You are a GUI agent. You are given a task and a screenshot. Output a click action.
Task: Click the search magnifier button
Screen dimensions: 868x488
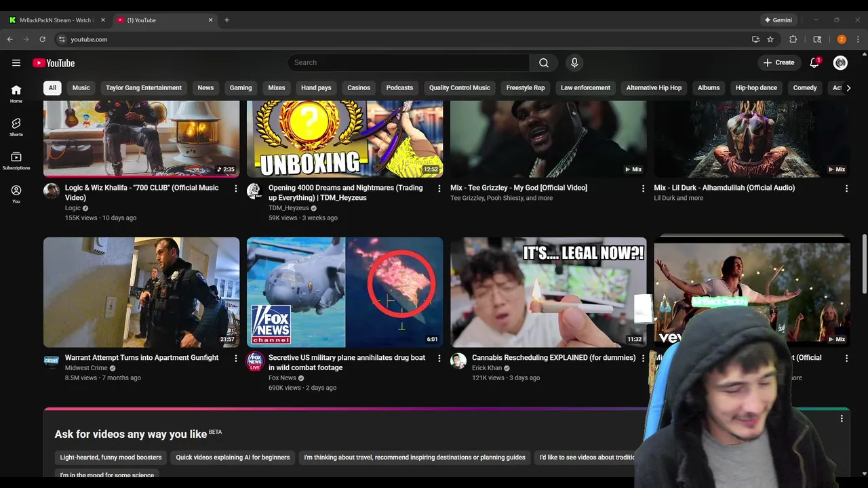(544, 63)
